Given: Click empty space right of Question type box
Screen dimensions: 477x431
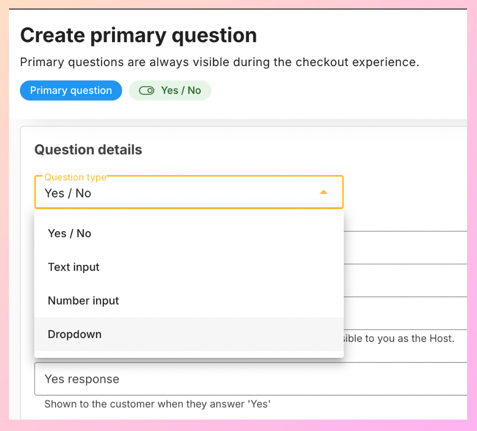Looking at the screenshot, I should [405, 192].
